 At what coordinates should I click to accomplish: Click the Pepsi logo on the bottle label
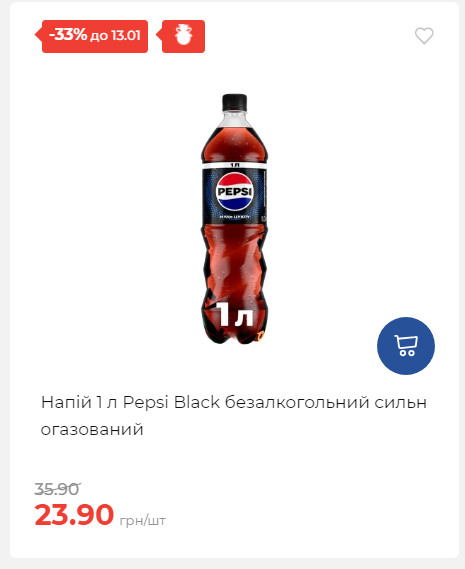(x=234, y=192)
